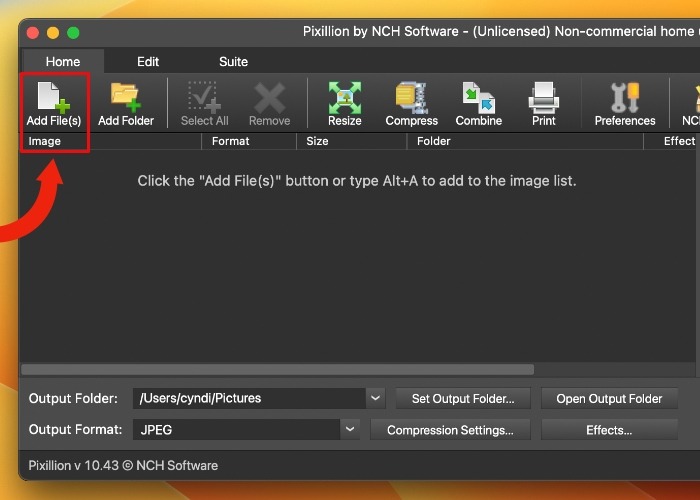Launch the Combine images tool

(479, 104)
